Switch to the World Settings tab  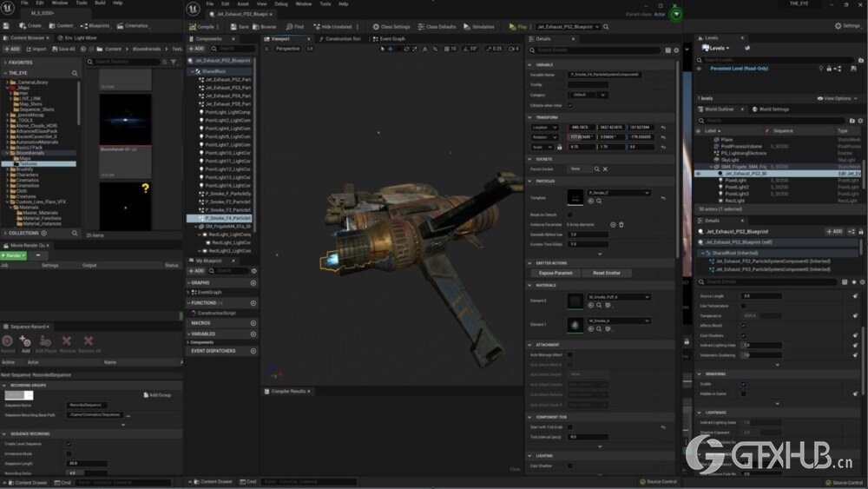771,109
